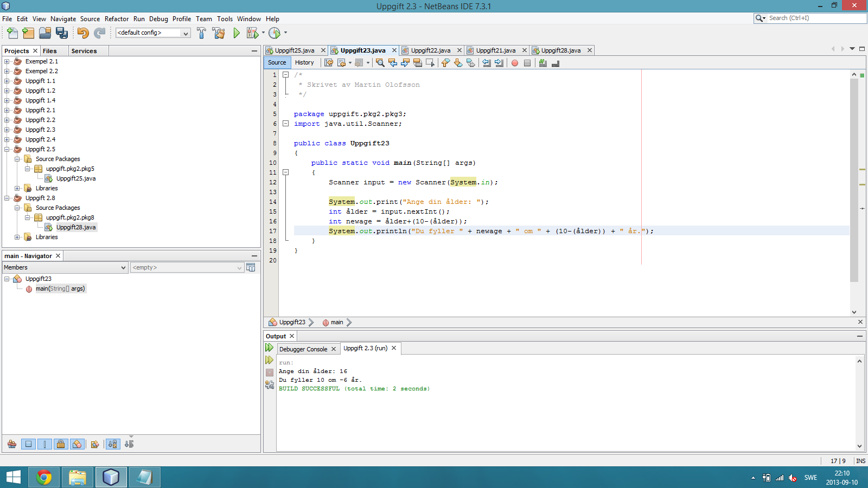This screenshot has width=868, height=488.
Task: Open Uppgift25.java in project tree
Action: 76,178
